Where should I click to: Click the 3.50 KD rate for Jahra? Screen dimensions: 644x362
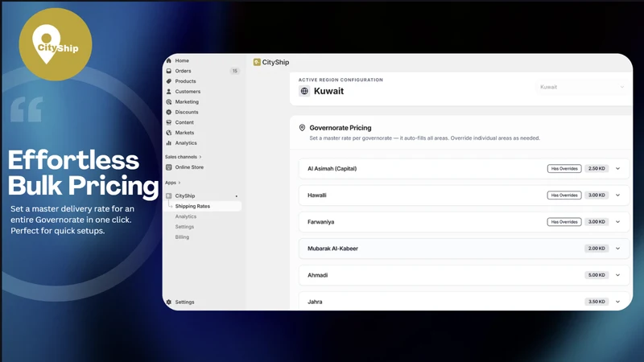click(x=597, y=302)
